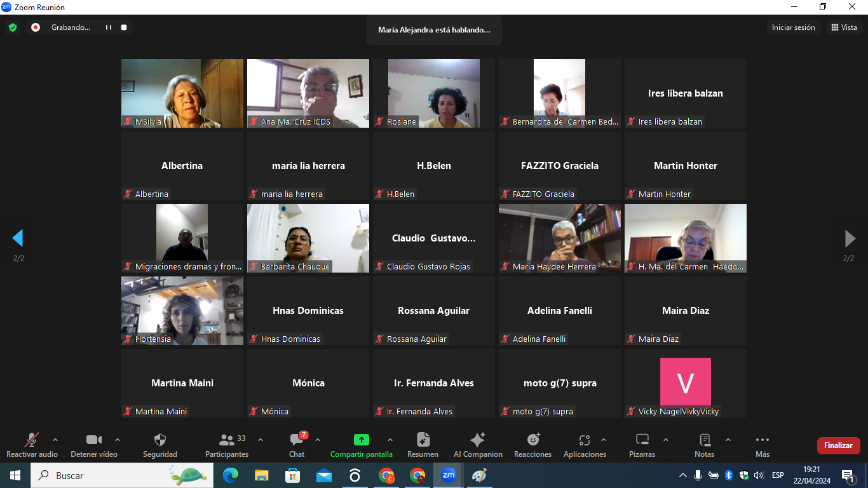868x488 pixels.
Task: Click Compartir pantalla green button
Action: point(362,445)
